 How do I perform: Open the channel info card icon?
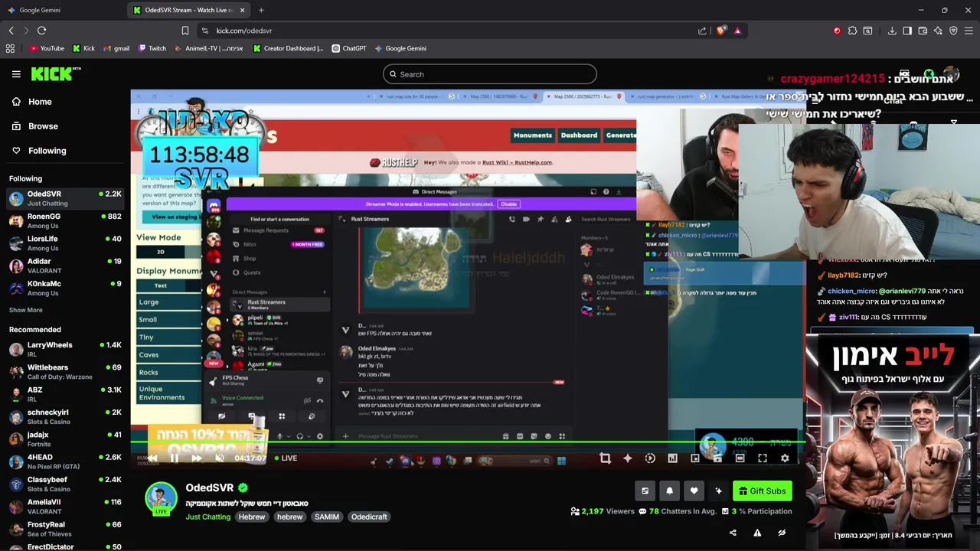(x=645, y=491)
